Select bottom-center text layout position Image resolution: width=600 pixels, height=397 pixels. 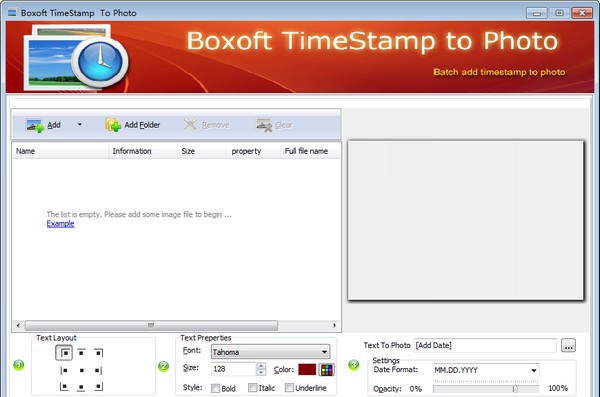click(x=81, y=387)
